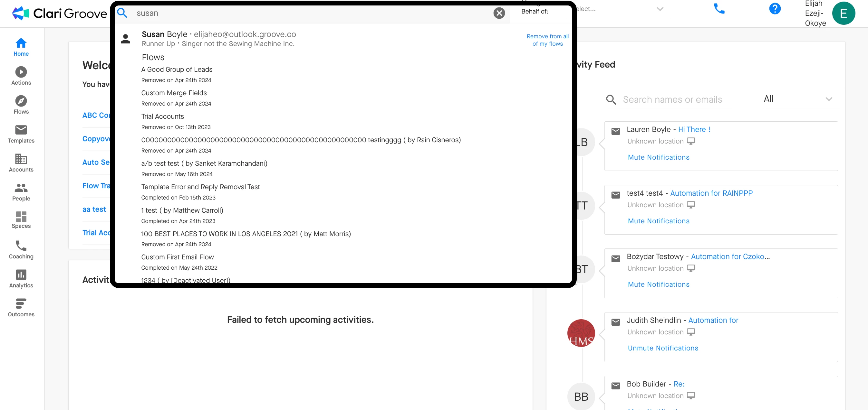868x410 pixels.
Task: Click Remove from all of my flows
Action: pyautogui.click(x=547, y=40)
